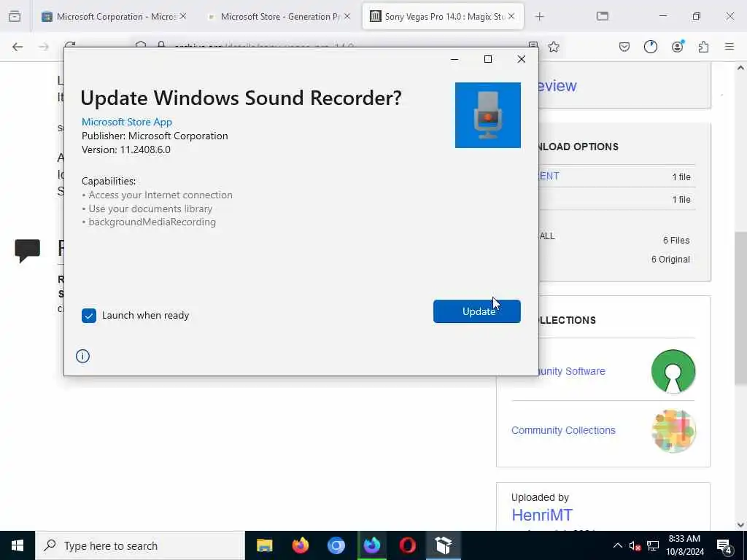The height and width of the screenshot is (560, 747).
Task: Close the Microsoft Store Generation tab
Action: pyautogui.click(x=347, y=16)
